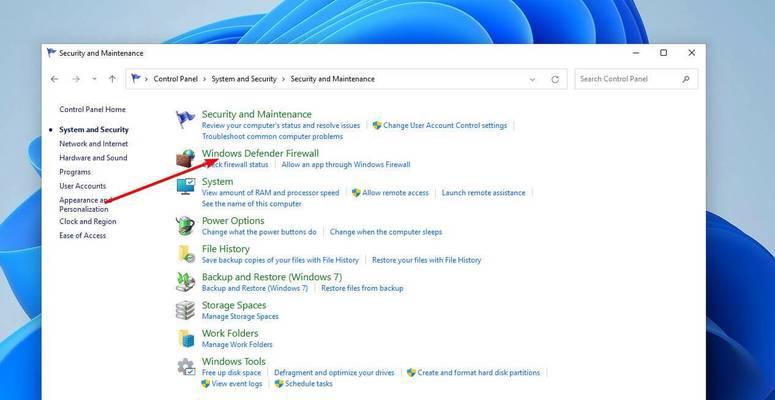Click Review your computer's status link
Screen dimensions: 775x400
[x=281, y=126]
